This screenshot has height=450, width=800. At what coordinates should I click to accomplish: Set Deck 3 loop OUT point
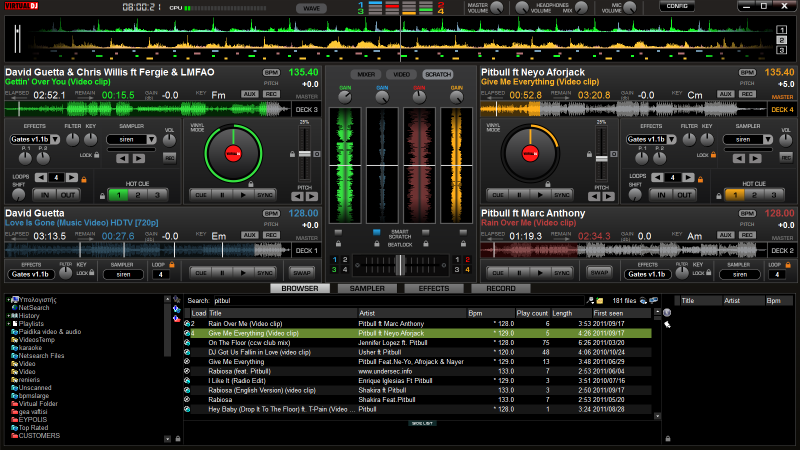click(x=68, y=195)
